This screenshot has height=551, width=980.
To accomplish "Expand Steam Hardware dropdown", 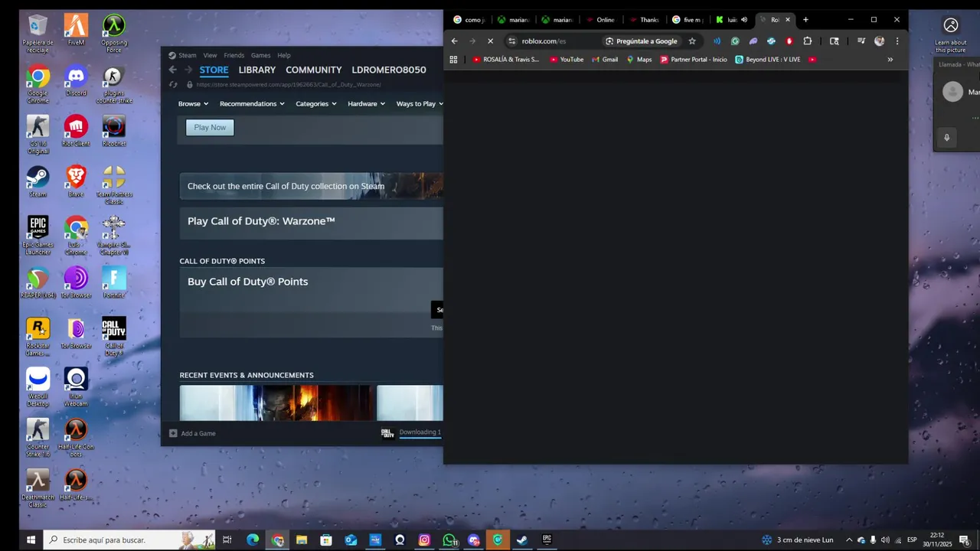I will 366,104.
